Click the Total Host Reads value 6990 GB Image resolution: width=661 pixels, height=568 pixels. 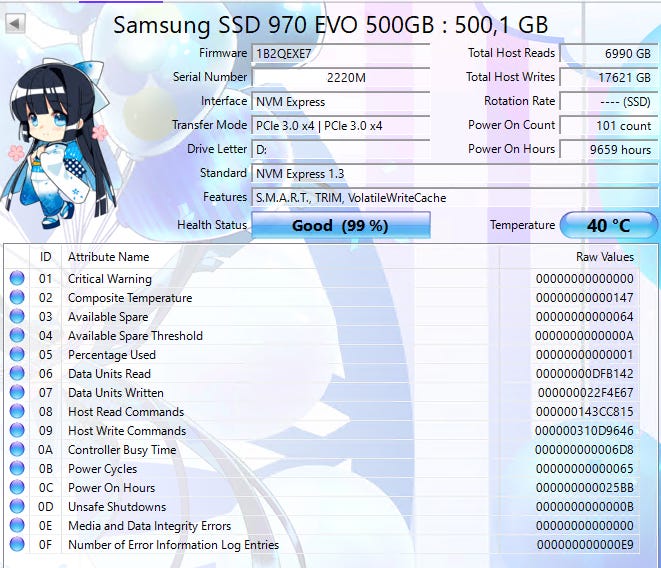tap(609, 54)
